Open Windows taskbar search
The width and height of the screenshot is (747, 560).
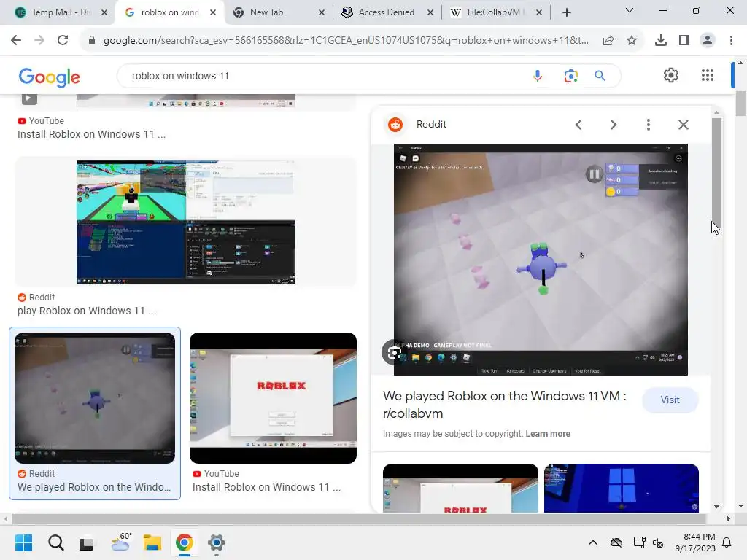[x=55, y=542]
